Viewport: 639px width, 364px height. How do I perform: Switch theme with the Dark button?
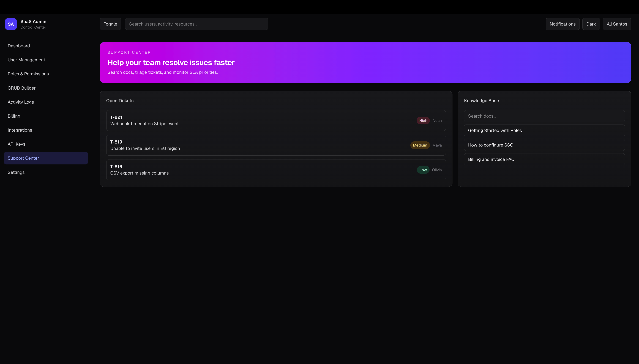click(x=591, y=24)
